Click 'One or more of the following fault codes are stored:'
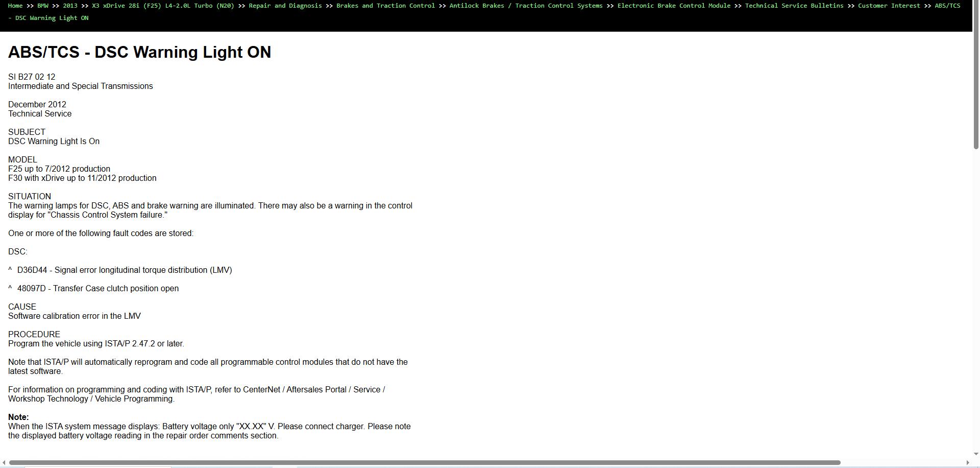980x468 pixels. pos(101,233)
